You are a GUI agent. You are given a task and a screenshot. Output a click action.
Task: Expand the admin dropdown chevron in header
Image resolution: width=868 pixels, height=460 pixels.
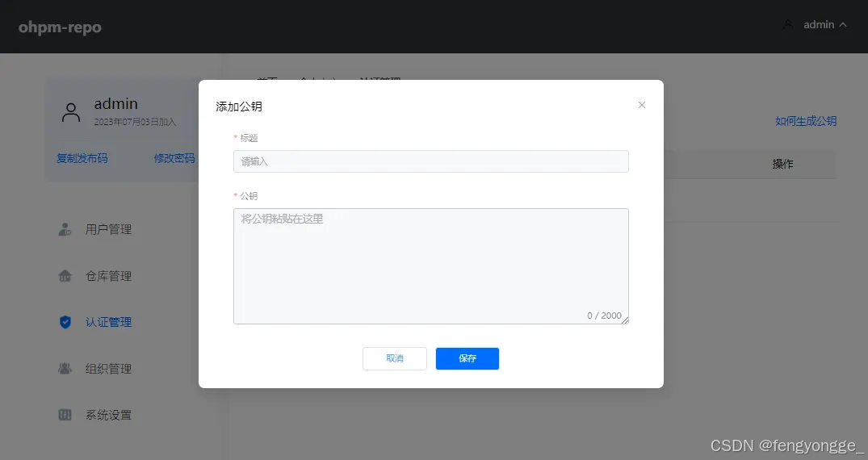coord(843,25)
